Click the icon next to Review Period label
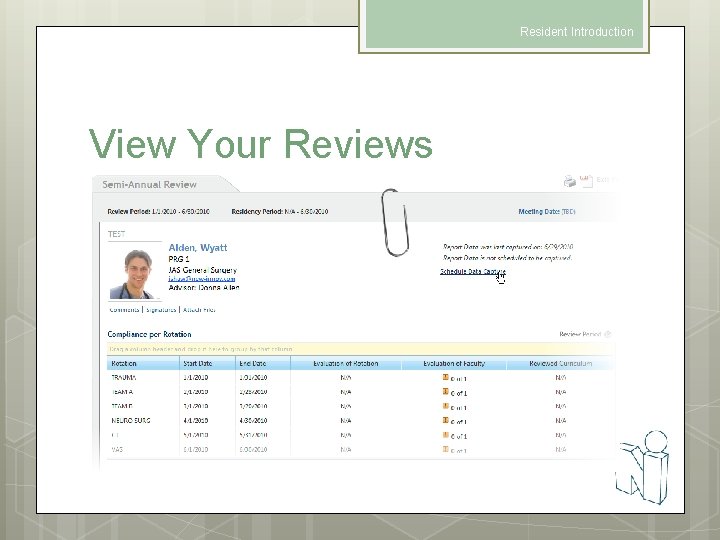This screenshot has height=540, width=720. click(608, 334)
